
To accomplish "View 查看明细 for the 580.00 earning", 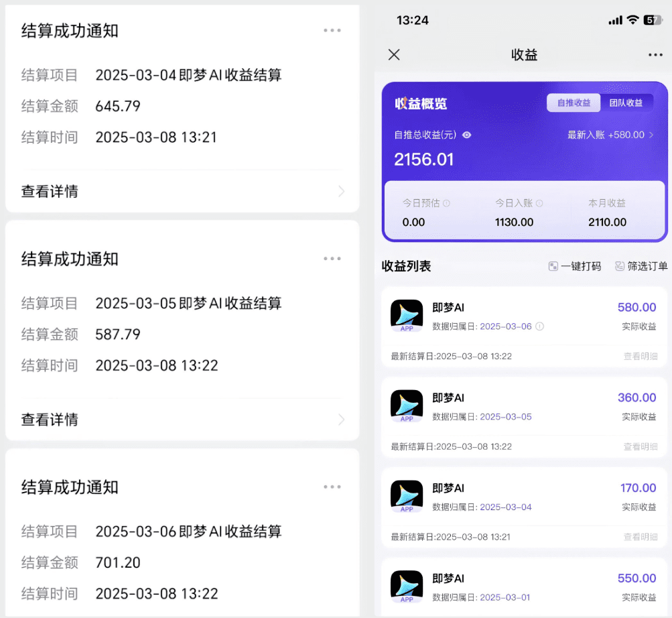I will [640, 357].
